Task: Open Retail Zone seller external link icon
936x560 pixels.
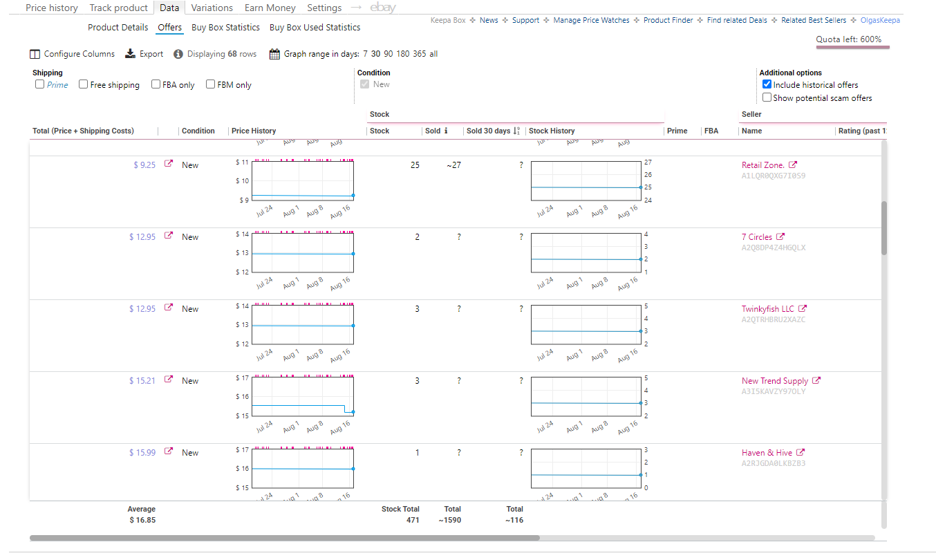Action: [x=793, y=165]
